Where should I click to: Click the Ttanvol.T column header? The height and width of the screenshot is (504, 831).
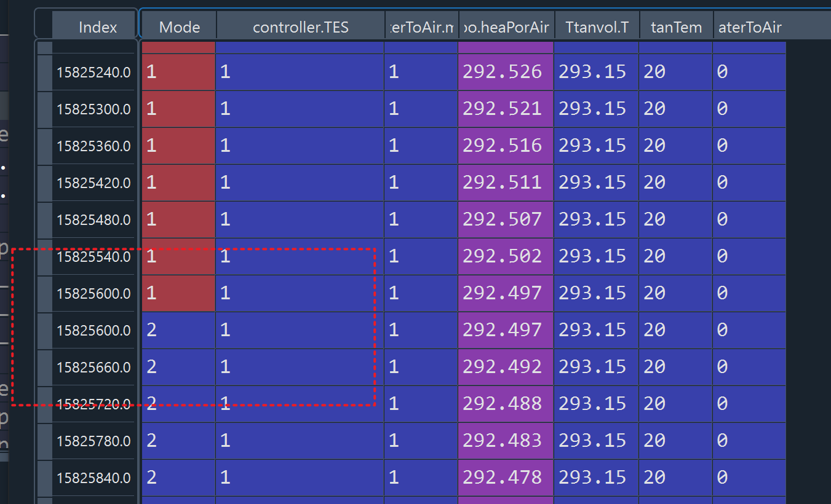coord(595,26)
